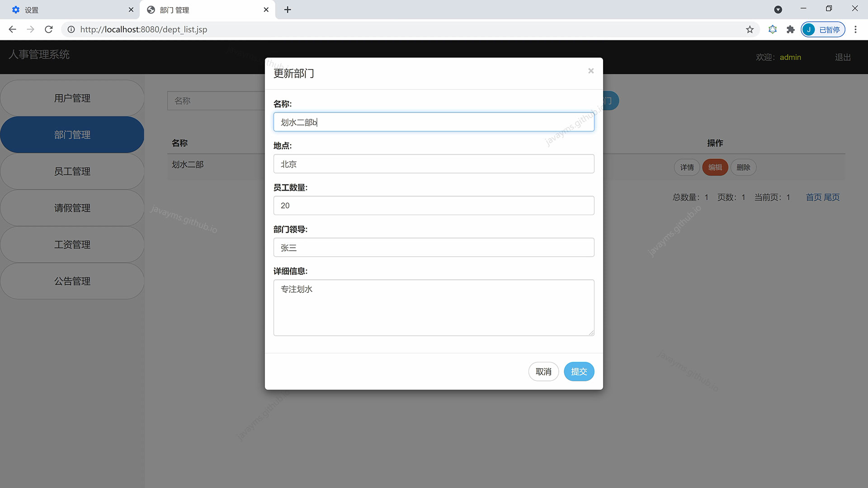Click the profile 已暂停 button
The width and height of the screenshot is (868, 488).
(823, 29)
